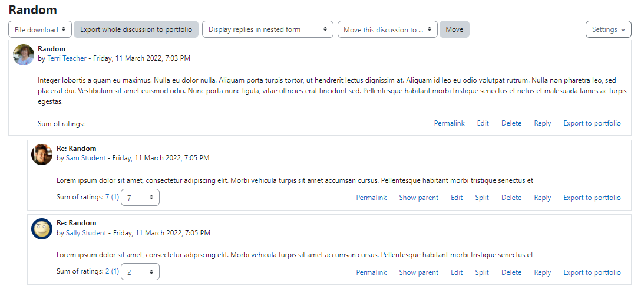Open the rating dropdown showing 2
The image size is (644, 289).
click(140, 272)
